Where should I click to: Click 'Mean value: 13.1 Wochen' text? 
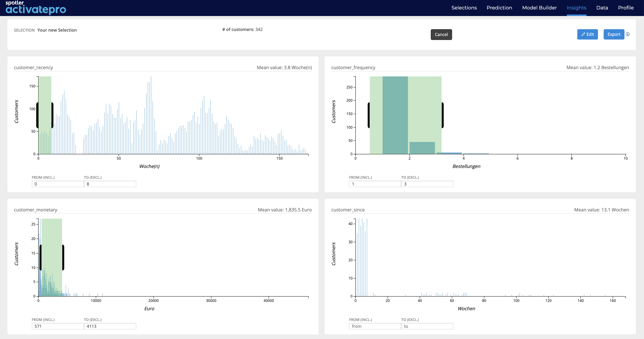pos(601,210)
